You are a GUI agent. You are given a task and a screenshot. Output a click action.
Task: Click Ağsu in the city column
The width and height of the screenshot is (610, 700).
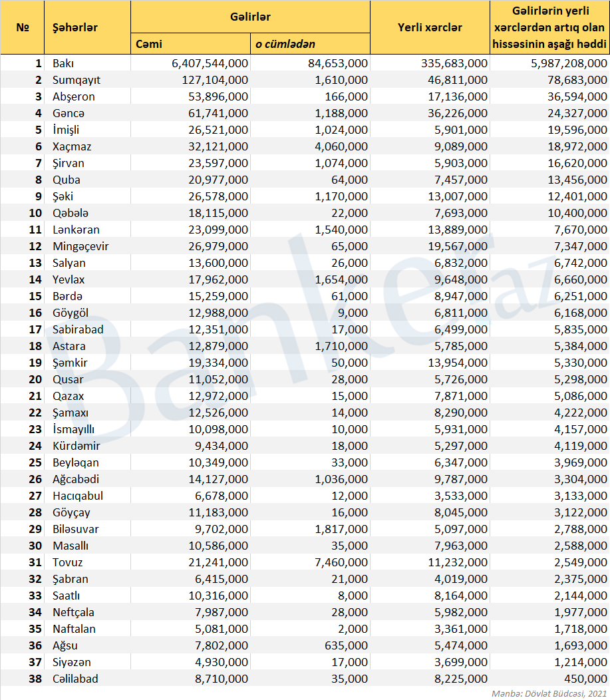[x=65, y=645]
